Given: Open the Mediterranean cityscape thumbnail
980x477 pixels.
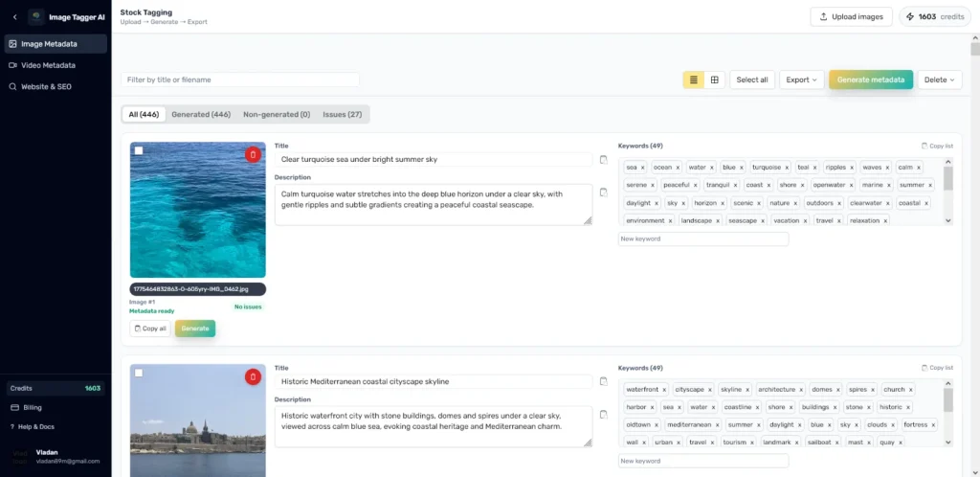Looking at the screenshot, I should 197,420.
